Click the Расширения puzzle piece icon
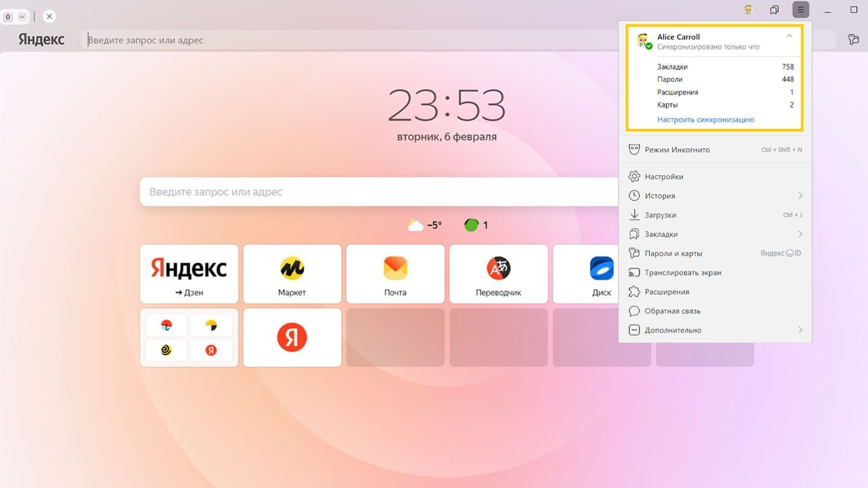 point(634,292)
